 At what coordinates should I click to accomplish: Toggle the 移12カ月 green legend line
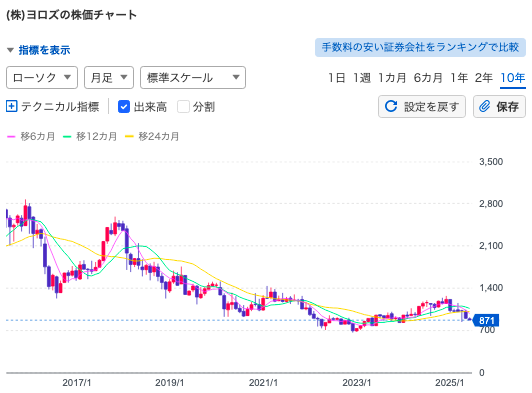(x=90, y=136)
